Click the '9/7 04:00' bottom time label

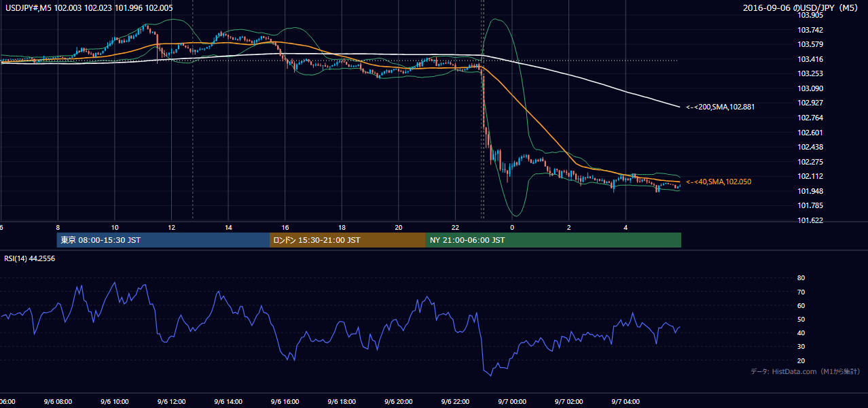[x=626, y=402]
